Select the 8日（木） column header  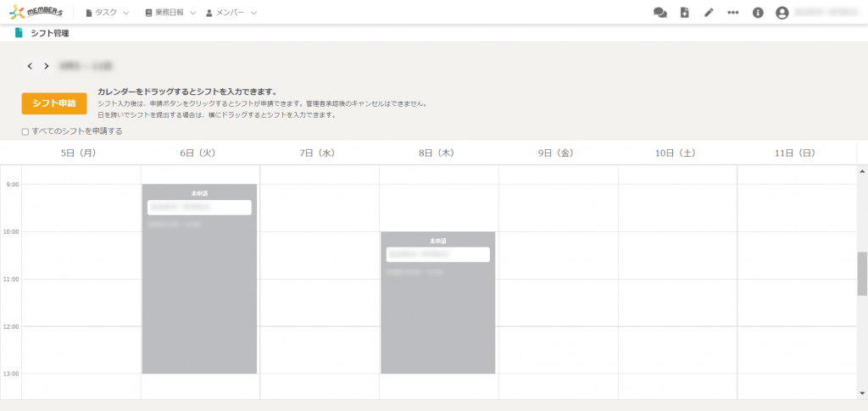pos(439,153)
